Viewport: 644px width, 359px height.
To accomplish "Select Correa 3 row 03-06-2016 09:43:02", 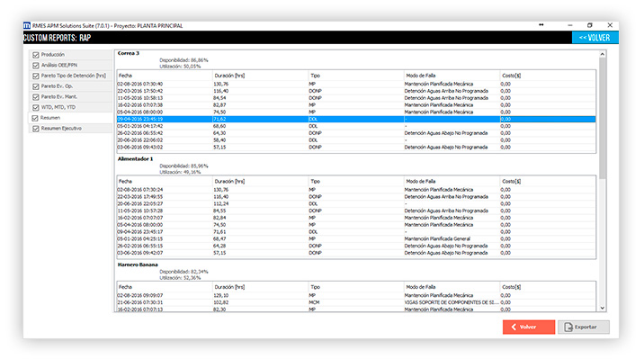I will (356, 147).
